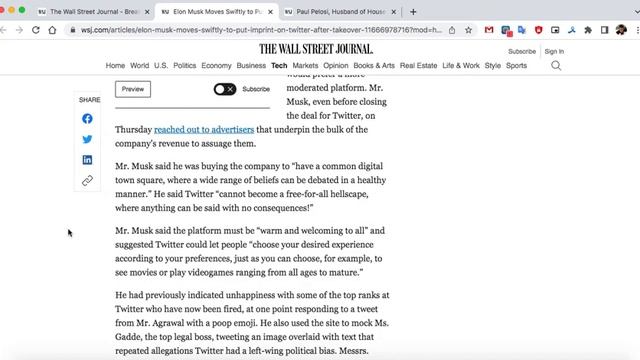Open the Gmail extension icon

point(489,30)
